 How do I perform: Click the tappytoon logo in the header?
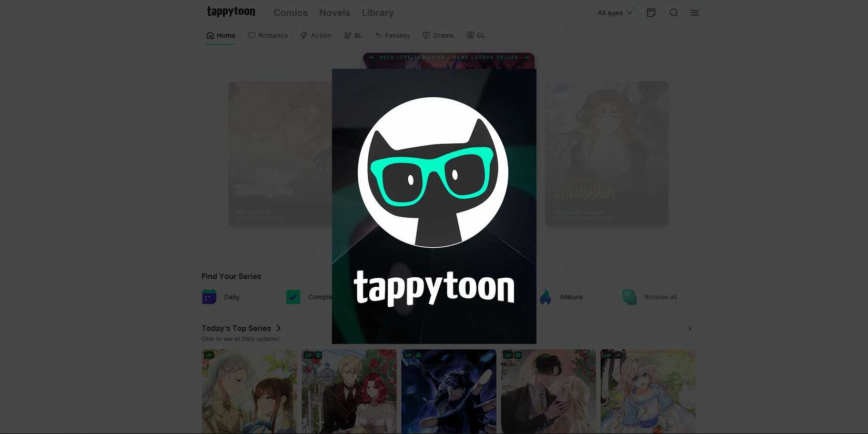click(231, 12)
